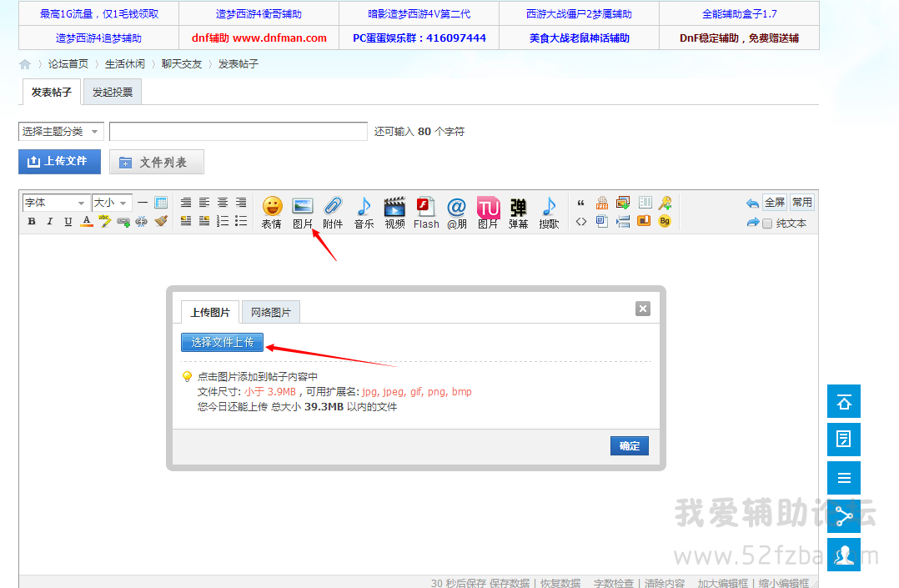Click the Flash insert icon

tap(426, 213)
